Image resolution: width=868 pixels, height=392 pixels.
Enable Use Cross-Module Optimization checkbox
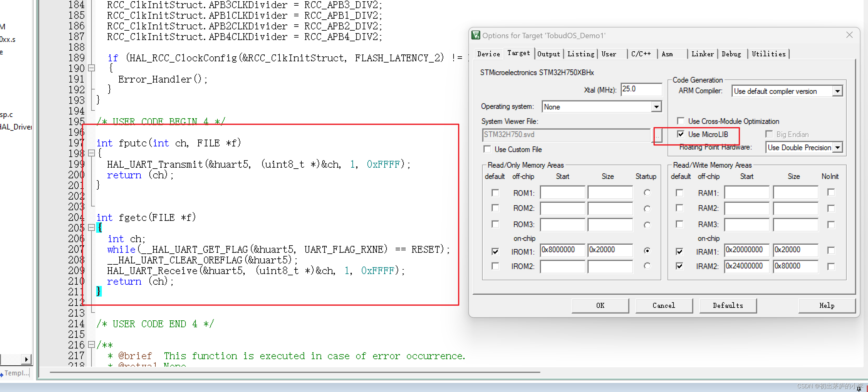[680, 121]
